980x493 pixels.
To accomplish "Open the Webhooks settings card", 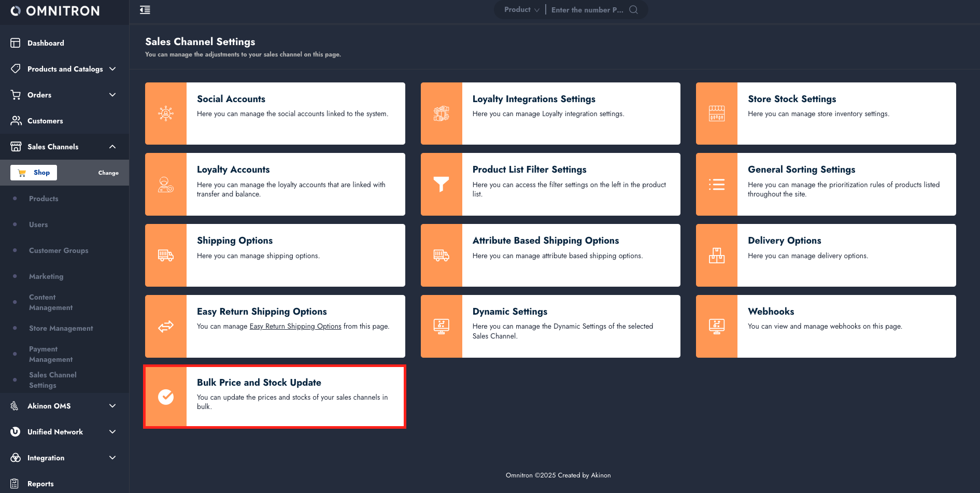I will [826, 326].
